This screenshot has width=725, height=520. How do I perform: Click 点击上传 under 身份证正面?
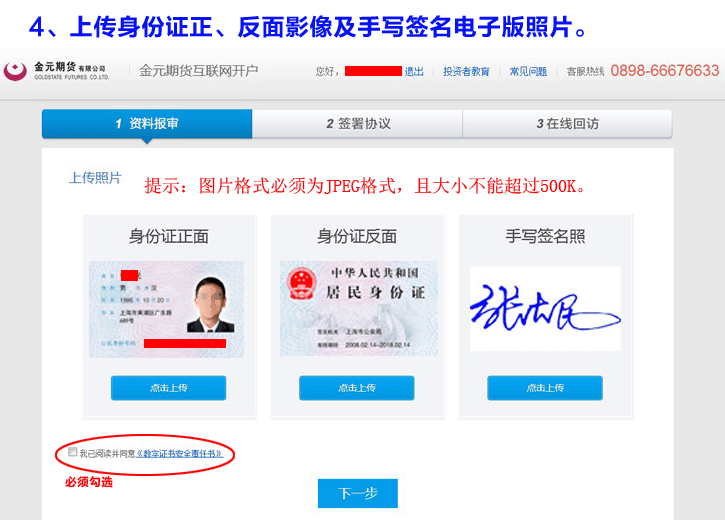click(x=168, y=388)
